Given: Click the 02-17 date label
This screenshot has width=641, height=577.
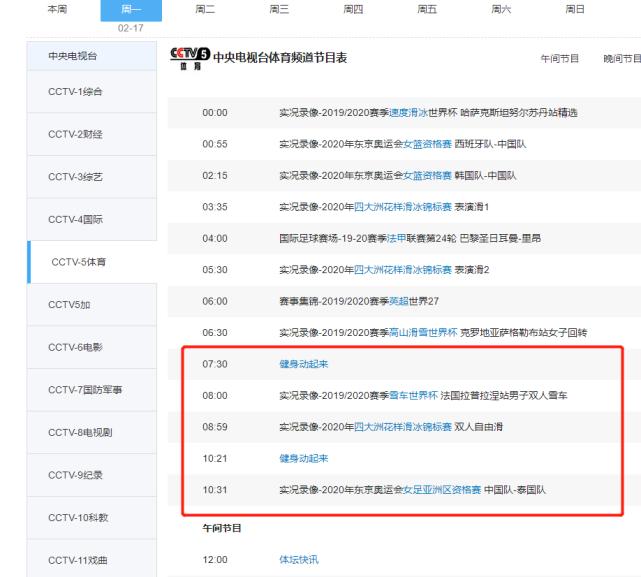Looking at the screenshot, I should 131,28.
